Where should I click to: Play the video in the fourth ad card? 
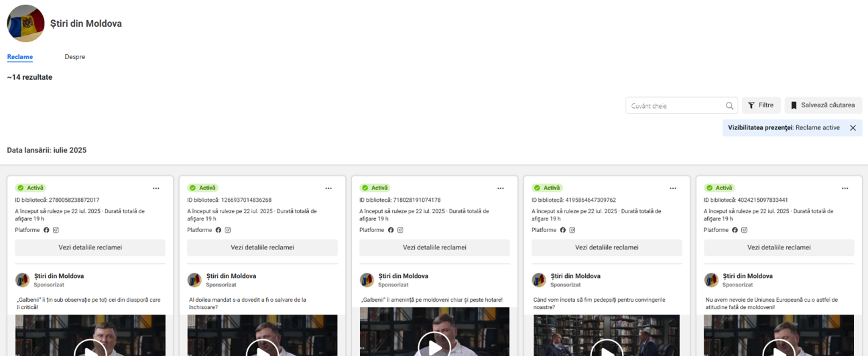pyautogui.click(x=607, y=348)
